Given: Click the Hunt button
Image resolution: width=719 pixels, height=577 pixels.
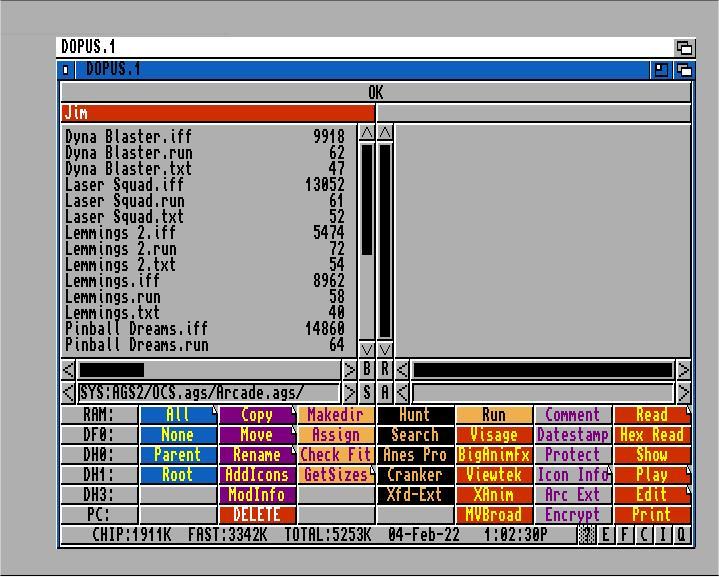Looking at the screenshot, I should pos(415,415).
